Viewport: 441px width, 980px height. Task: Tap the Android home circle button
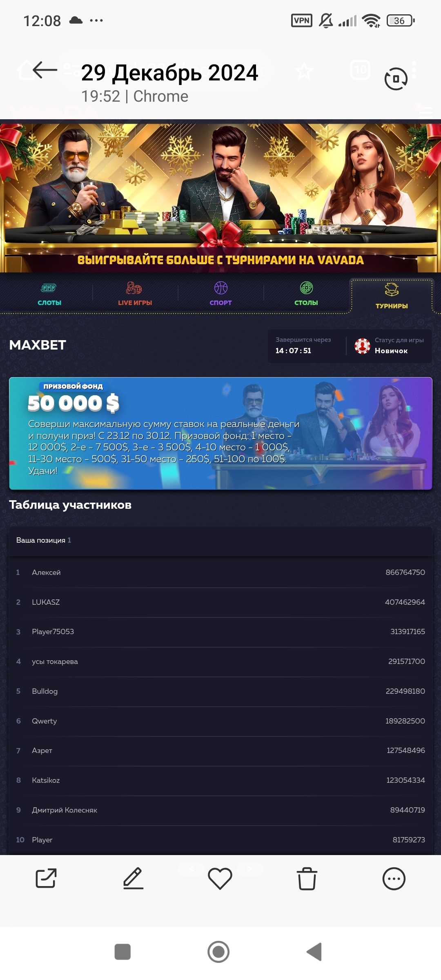218,952
